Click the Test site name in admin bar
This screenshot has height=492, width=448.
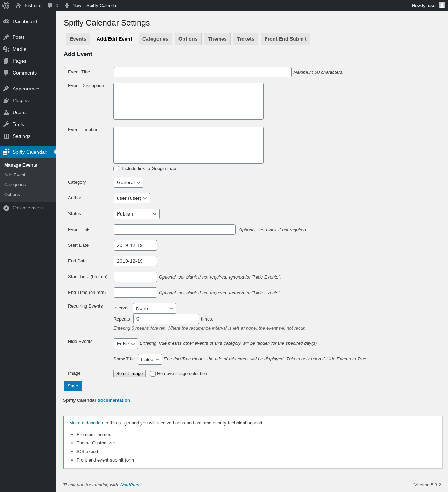click(x=33, y=6)
